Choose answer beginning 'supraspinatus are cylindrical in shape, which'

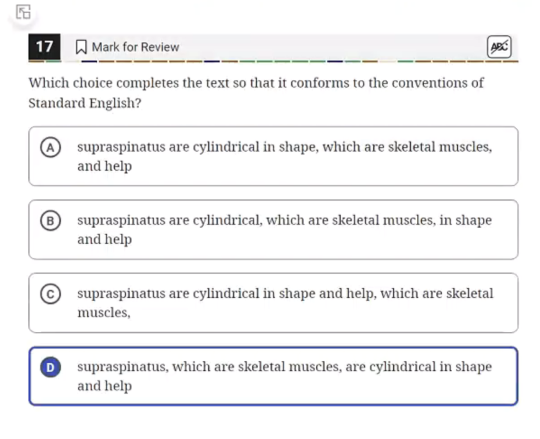coord(273,156)
